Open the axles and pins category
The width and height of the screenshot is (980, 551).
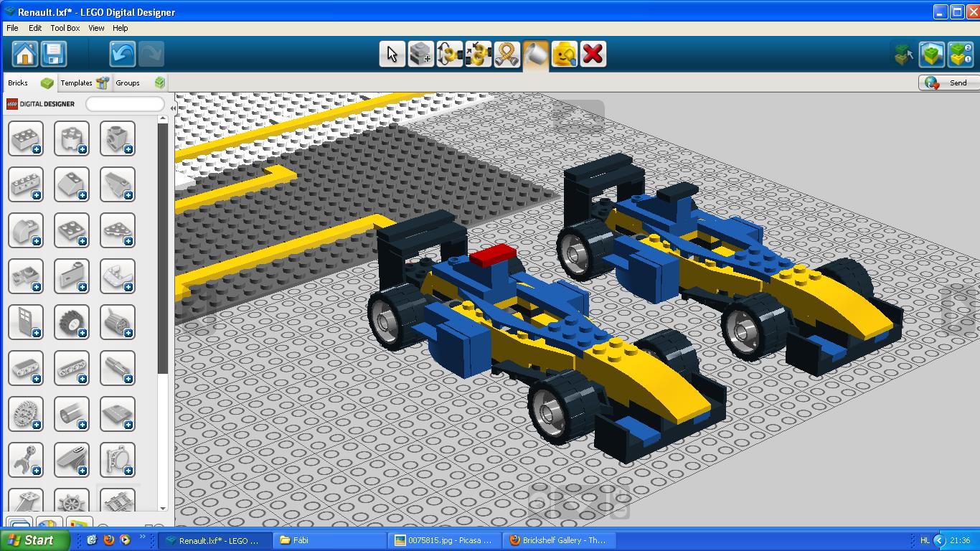click(x=118, y=368)
